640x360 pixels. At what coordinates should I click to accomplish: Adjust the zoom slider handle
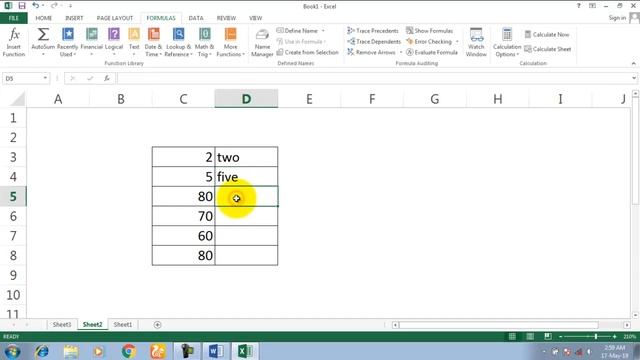pos(596,336)
